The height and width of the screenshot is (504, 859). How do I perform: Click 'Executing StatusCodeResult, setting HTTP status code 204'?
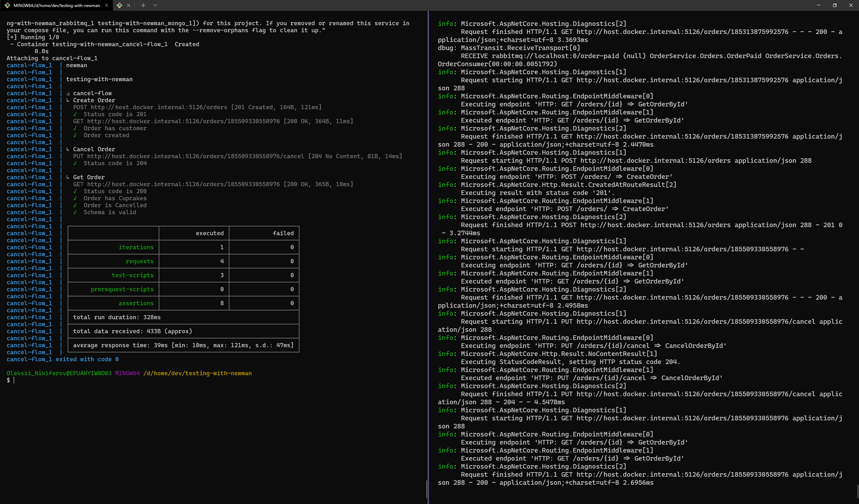pos(570,362)
